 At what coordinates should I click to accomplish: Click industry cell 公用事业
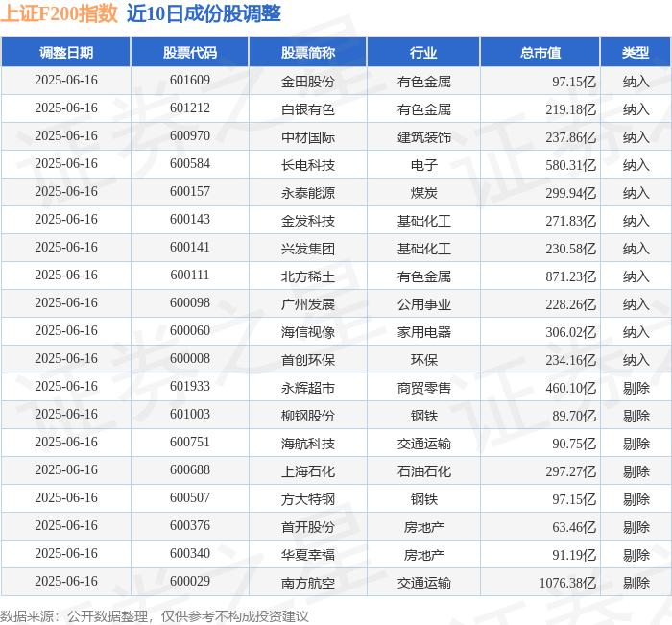coord(424,304)
